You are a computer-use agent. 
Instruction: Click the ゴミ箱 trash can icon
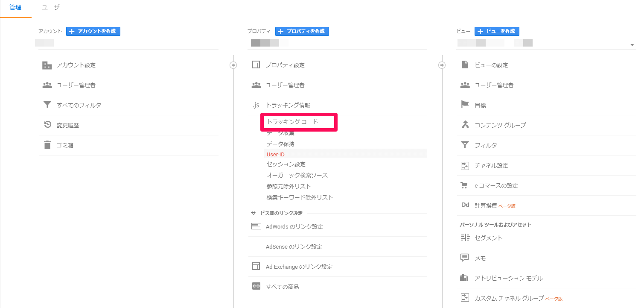[x=47, y=145]
